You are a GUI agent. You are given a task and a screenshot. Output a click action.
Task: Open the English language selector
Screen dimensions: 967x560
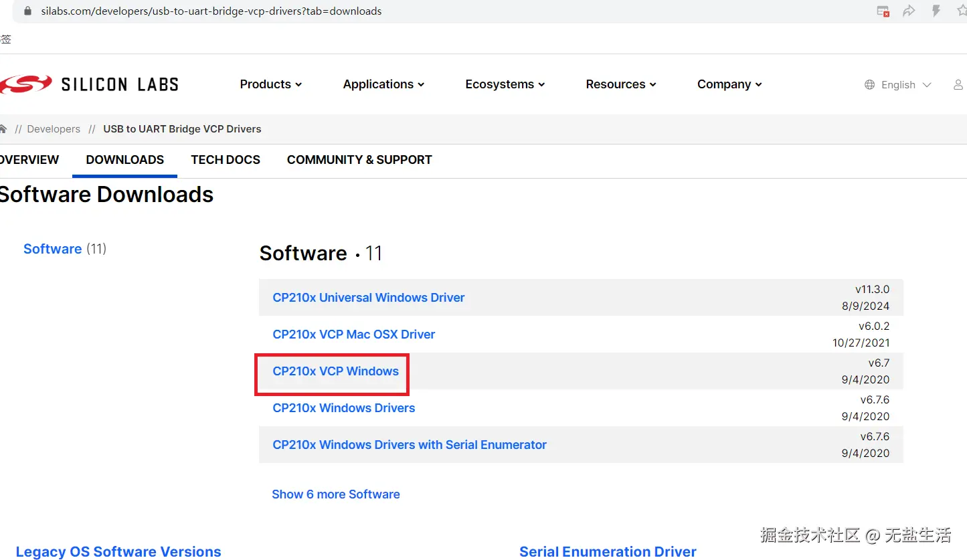click(898, 85)
